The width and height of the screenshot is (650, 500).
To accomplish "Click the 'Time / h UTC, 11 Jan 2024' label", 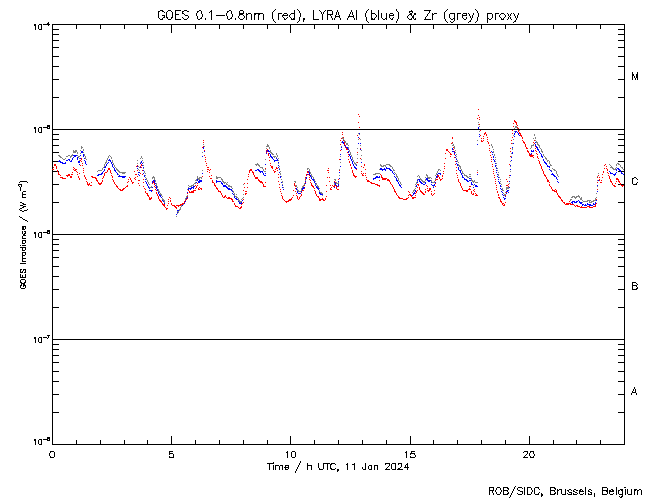I will click(x=338, y=466).
